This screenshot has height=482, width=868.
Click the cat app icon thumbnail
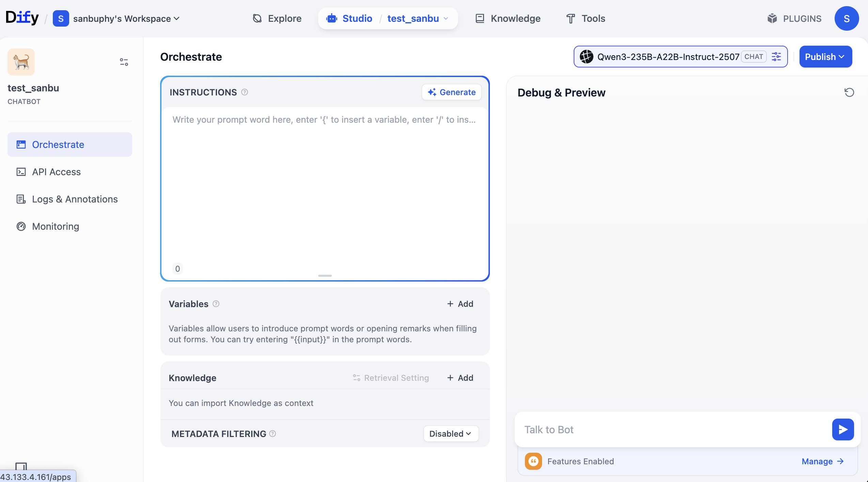pyautogui.click(x=21, y=62)
